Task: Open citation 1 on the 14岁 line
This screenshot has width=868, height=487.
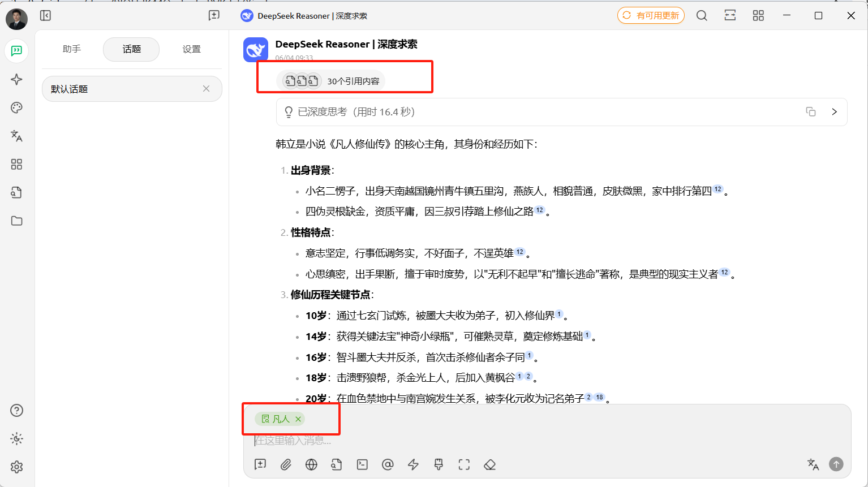Action: [x=587, y=335]
